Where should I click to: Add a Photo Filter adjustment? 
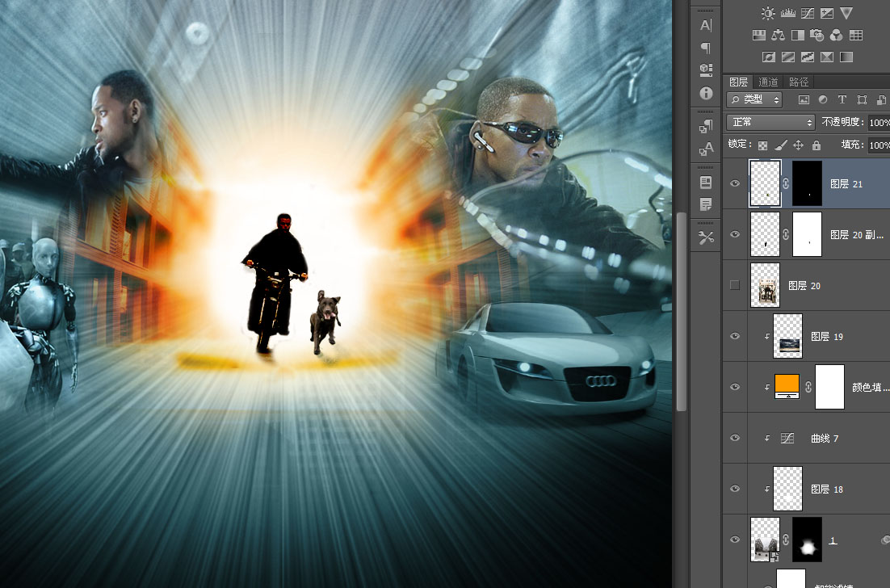[817, 36]
